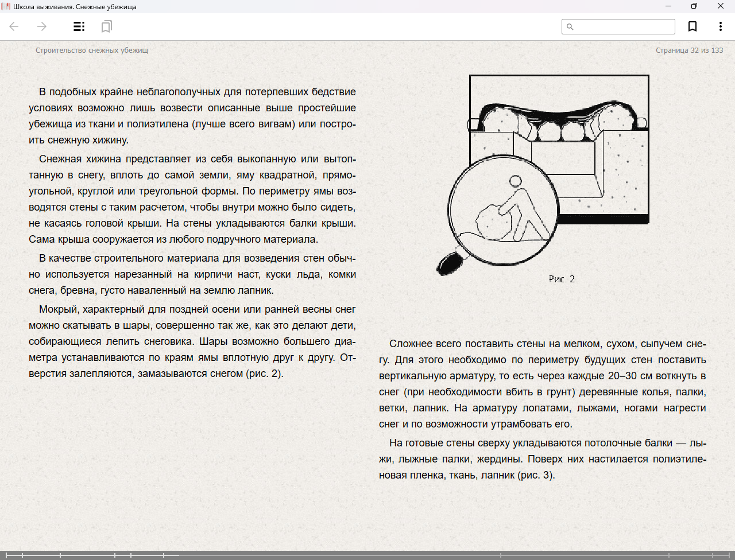The image size is (735, 560).
Task: Show the saved bookmarks list
Action: [106, 26]
